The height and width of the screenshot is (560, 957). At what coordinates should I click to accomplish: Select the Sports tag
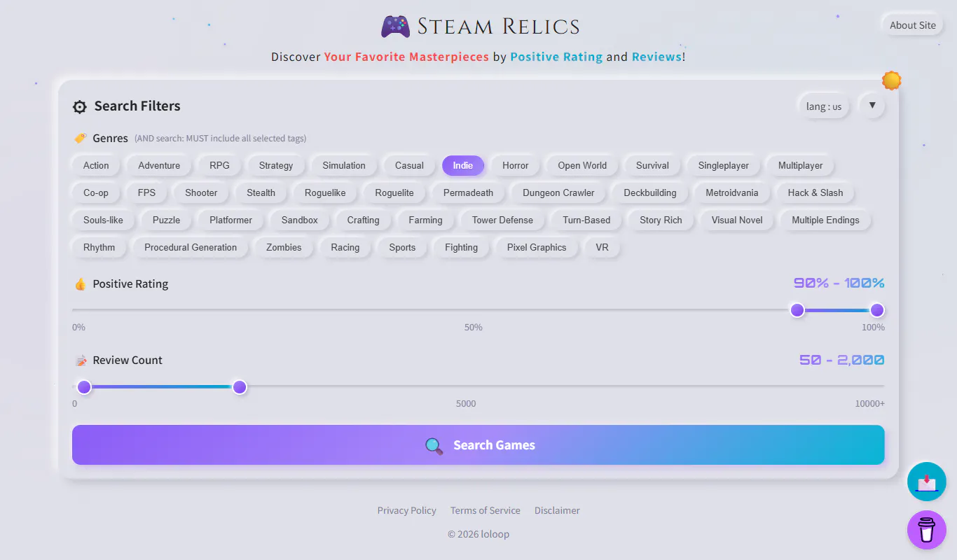tap(402, 248)
